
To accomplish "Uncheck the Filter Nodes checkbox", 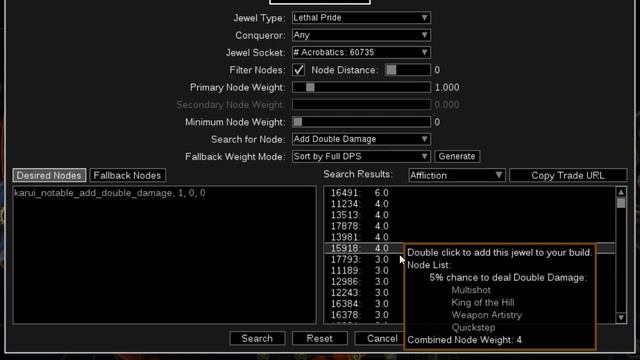I will 298,70.
